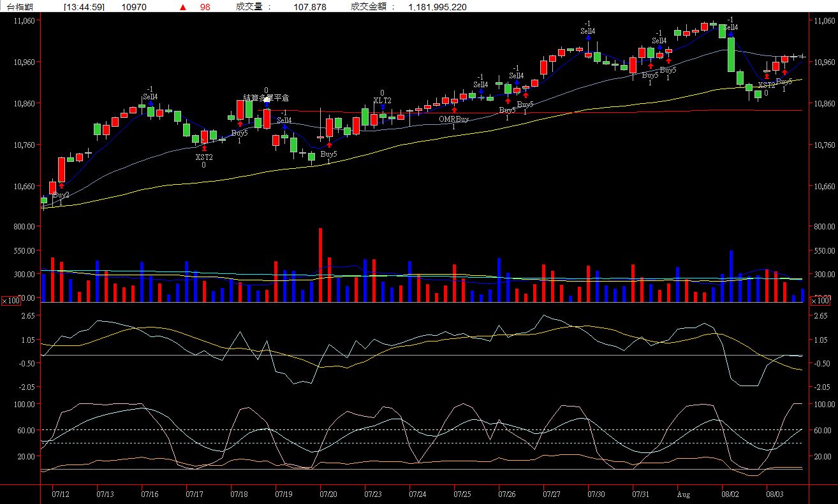Select the 07/24 date on time axis
Viewport: 838px width, 504px height.
pos(418,494)
